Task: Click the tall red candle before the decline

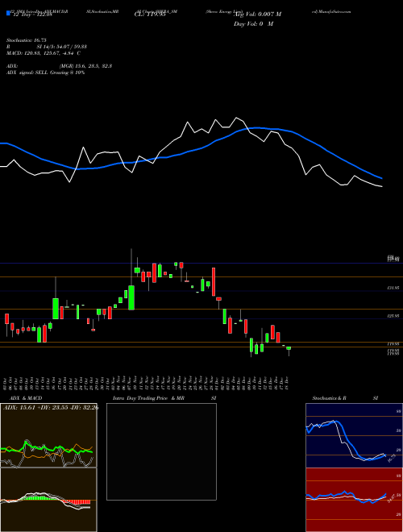Action: click(214, 281)
